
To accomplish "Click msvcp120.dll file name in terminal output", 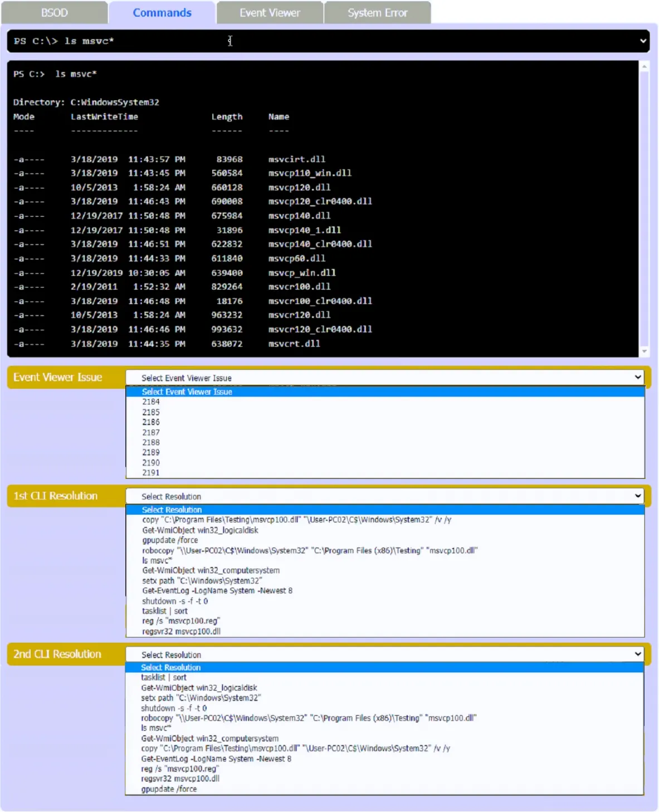I will pos(299,188).
